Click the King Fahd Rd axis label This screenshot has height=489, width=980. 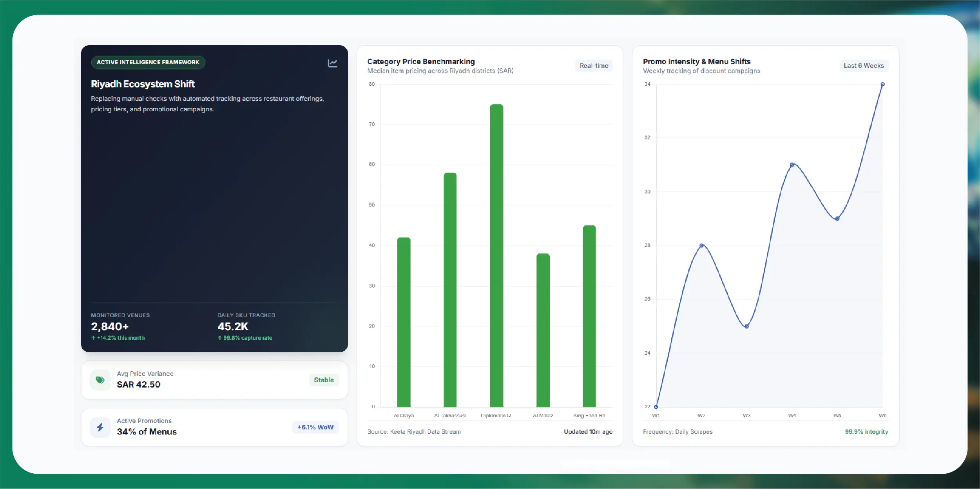pyautogui.click(x=589, y=416)
